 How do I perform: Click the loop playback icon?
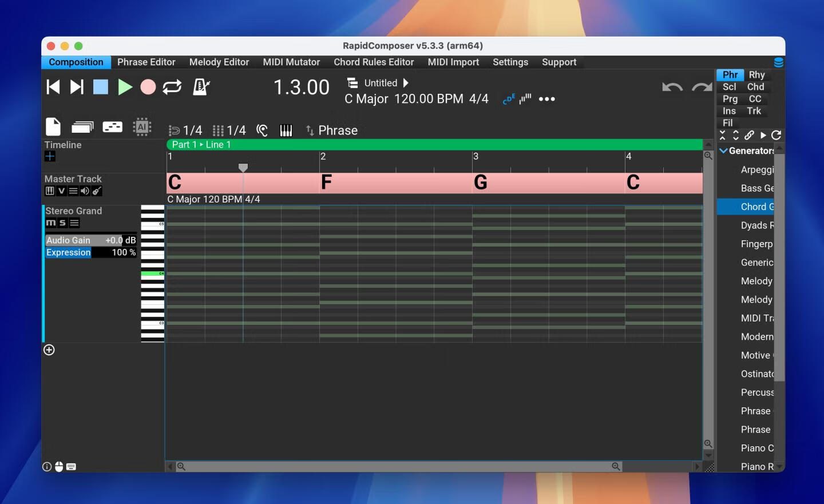pos(172,87)
